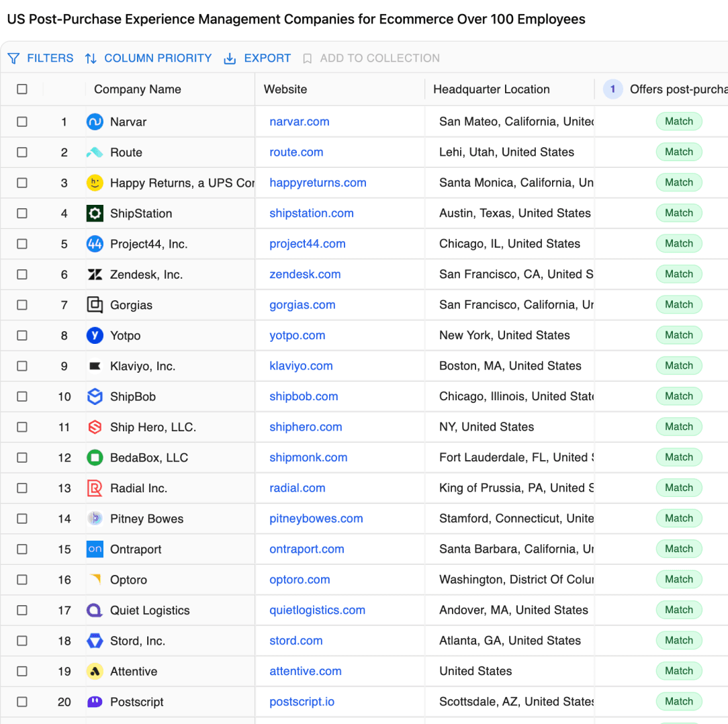Click the Company Name column header
This screenshot has height=724, width=728.
(138, 89)
